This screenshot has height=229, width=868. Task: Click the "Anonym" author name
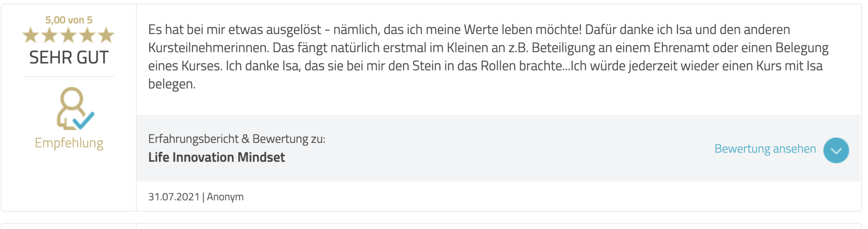(225, 197)
